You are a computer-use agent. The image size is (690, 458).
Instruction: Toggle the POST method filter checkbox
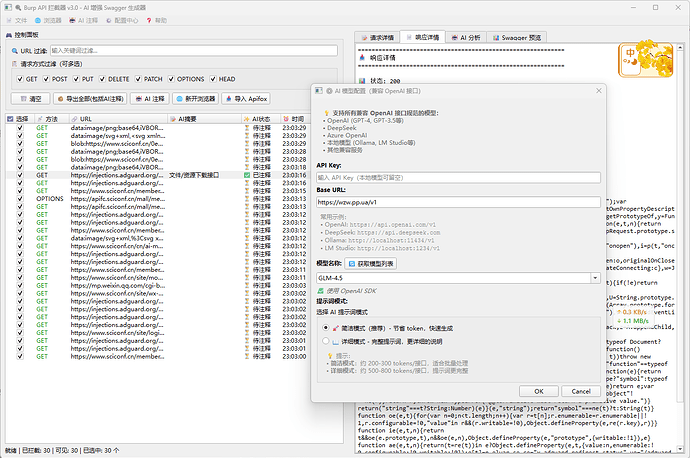point(46,79)
